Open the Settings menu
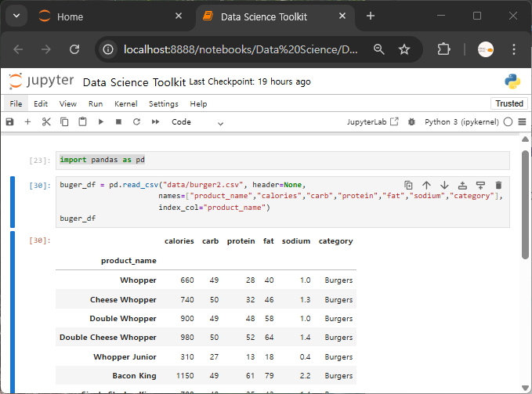Screen dimensions: 532x394 (164, 103)
